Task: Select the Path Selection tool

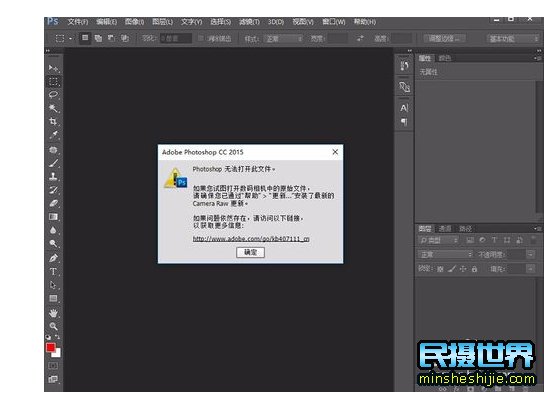Action: pos(53,285)
